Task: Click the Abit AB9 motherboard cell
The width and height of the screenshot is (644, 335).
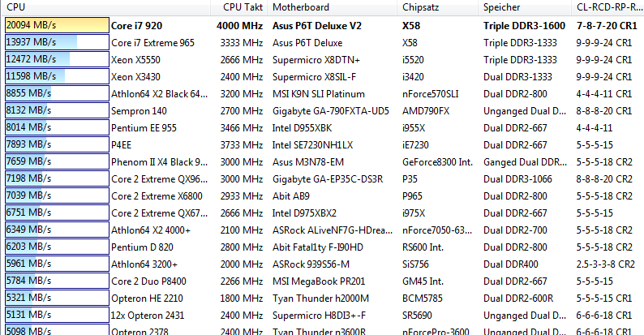Action: [x=291, y=196]
